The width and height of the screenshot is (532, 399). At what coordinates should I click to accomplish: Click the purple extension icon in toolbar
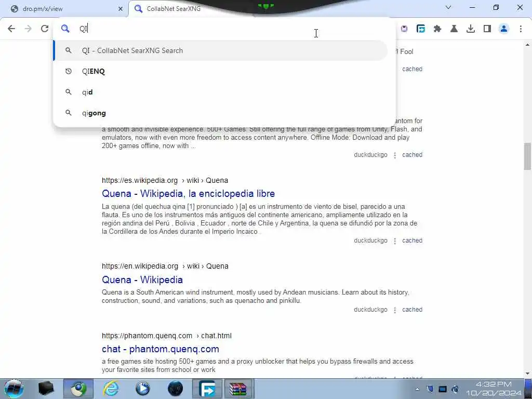coord(404,29)
